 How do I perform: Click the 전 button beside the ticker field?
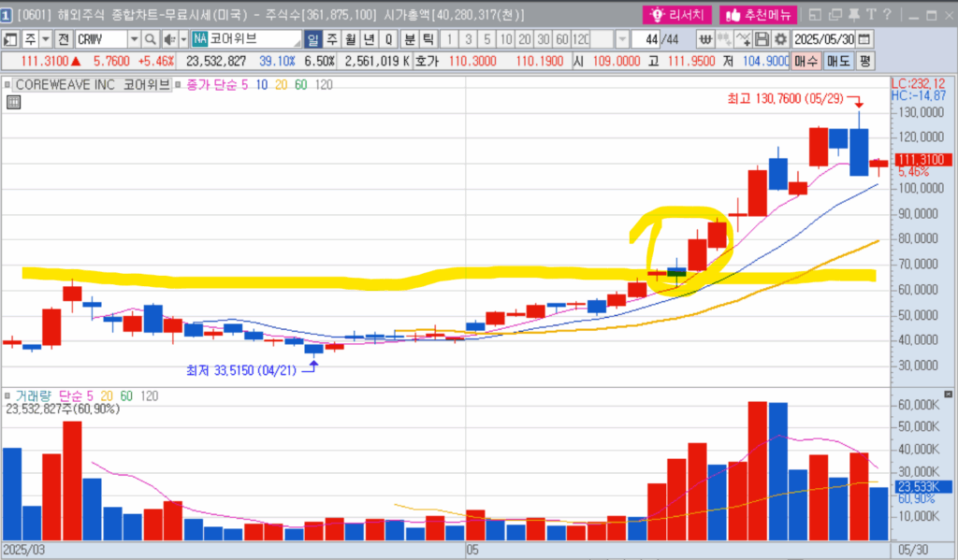click(x=64, y=39)
